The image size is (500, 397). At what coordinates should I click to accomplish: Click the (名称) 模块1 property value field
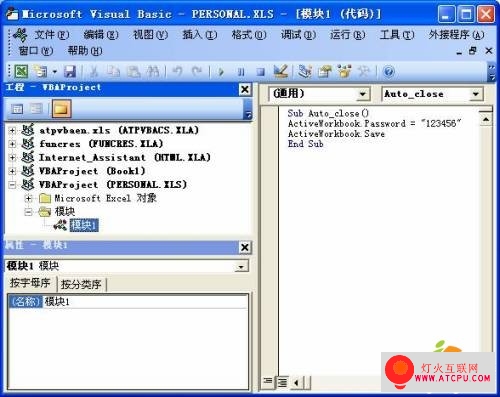[x=146, y=302]
